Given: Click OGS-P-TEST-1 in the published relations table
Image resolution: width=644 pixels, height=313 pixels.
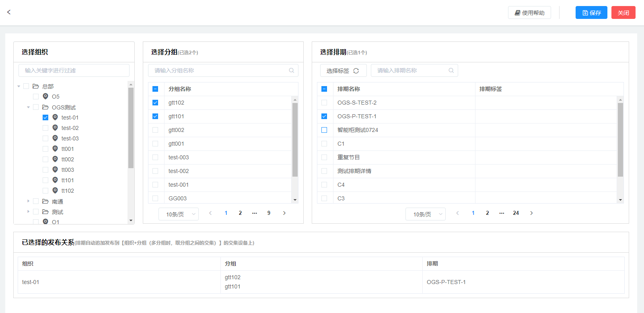Looking at the screenshot, I should [x=446, y=282].
